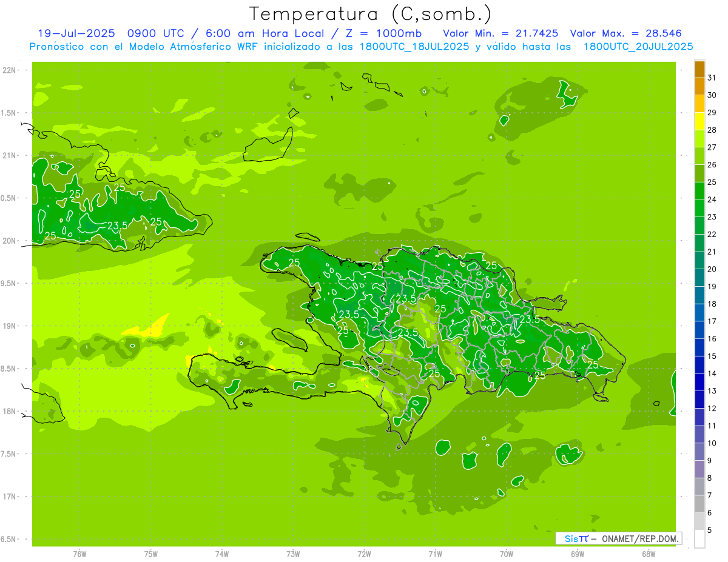The image size is (728, 562).
Task: Click the olive-green swatch between 25 and 26
Action: [x=699, y=173]
